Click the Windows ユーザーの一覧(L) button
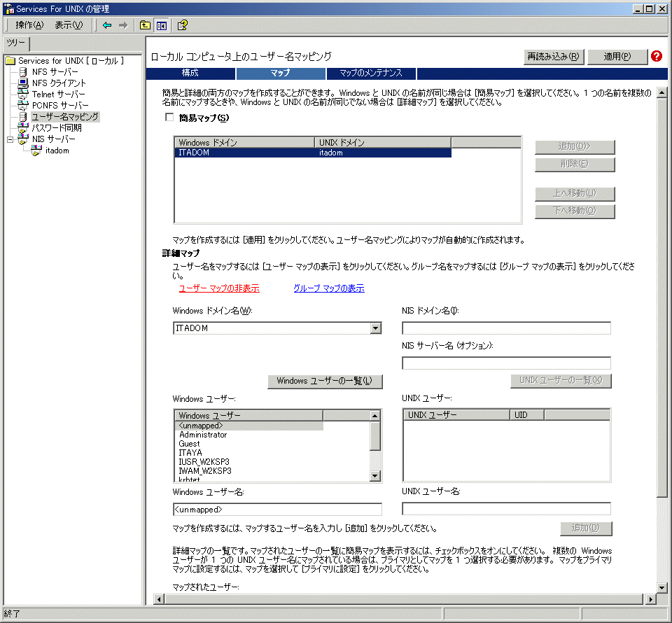 click(325, 381)
